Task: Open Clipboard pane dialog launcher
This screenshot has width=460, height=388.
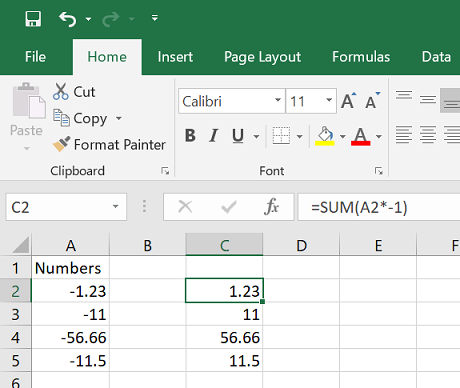Action: [165, 171]
